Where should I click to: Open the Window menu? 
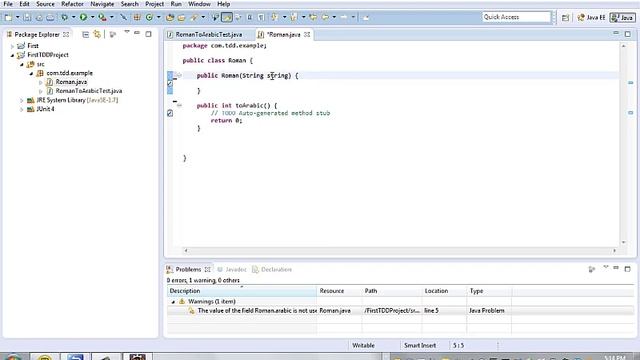point(199,4)
